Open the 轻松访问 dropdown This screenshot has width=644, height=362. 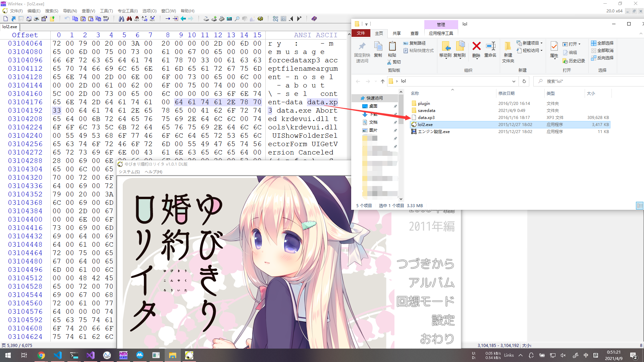click(x=541, y=51)
